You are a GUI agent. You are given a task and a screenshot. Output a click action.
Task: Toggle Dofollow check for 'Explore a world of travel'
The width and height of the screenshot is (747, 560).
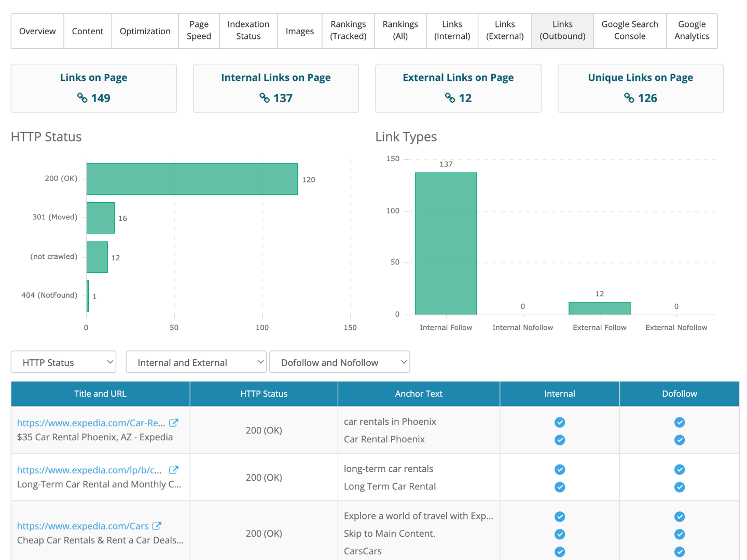[680, 516]
